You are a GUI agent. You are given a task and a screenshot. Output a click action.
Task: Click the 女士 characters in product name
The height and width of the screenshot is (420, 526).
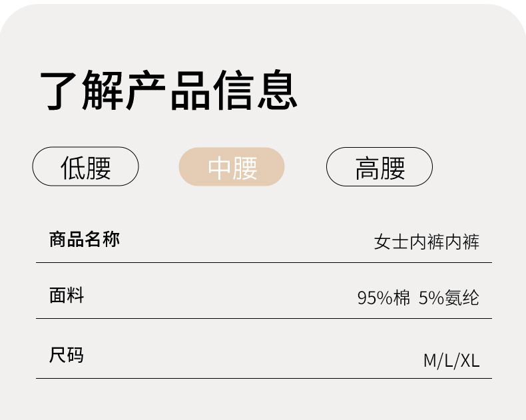(x=391, y=242)
